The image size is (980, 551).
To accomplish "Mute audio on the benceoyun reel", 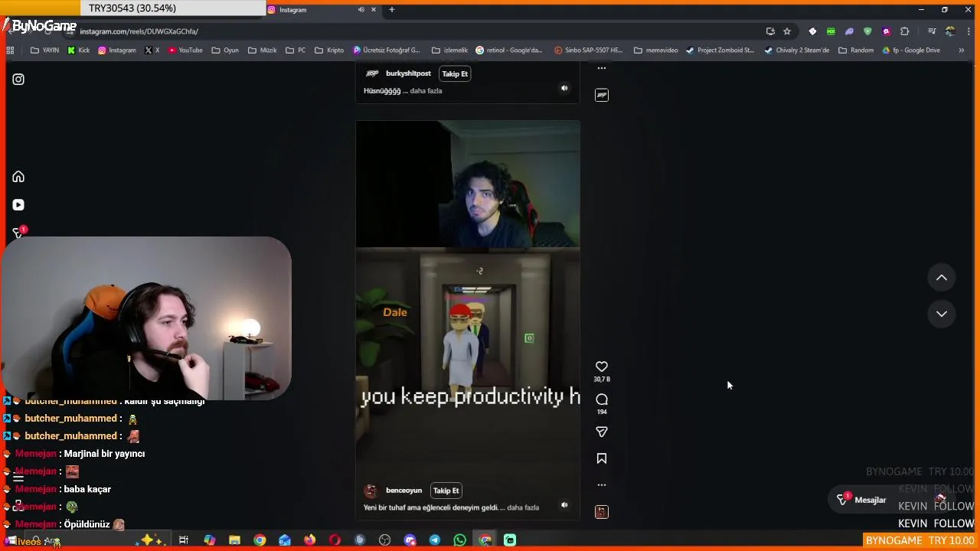I will (x=564, y=505).
